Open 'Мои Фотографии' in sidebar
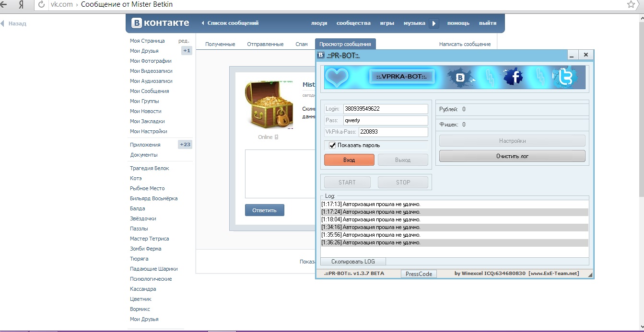Image resolution: width=644 pixels, height=332 pixels. click(x=151, y=61)
